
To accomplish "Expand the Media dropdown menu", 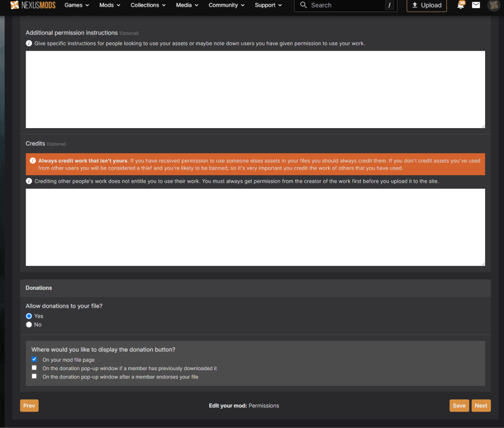I will 187,5.
